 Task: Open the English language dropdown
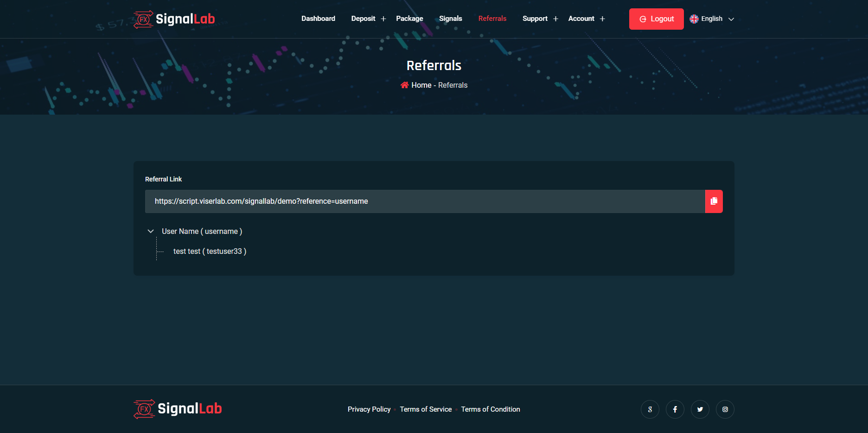click(711, 19)
